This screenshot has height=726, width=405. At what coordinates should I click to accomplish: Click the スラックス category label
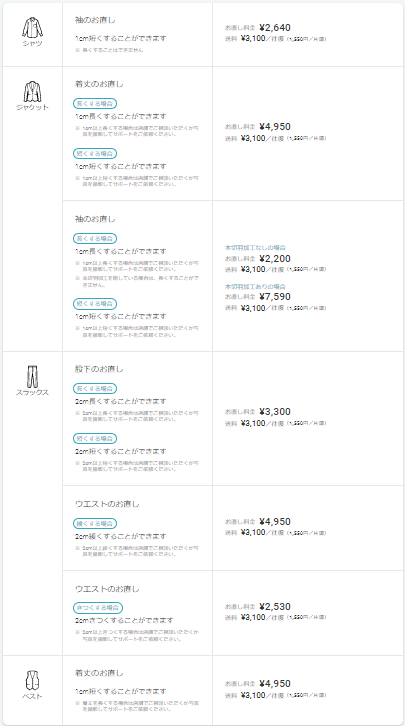click(x=32, y=393)
